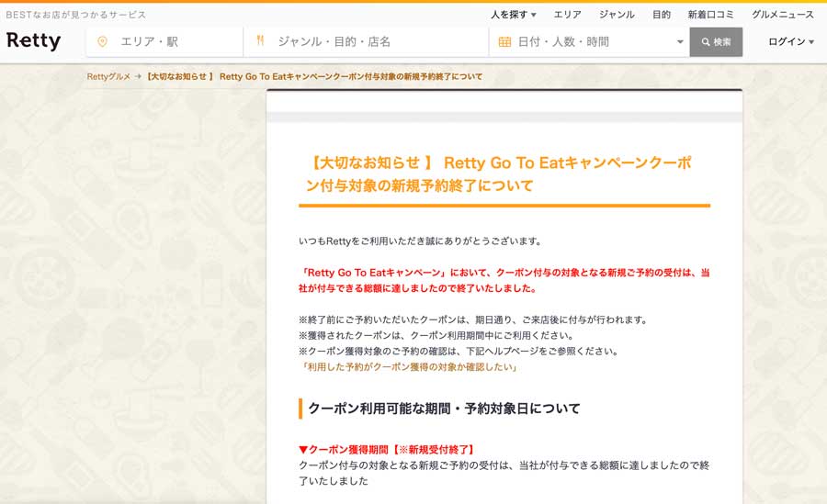
Task: Click the Rettyグルメ breadcrumb link
Action: (108, 76)
